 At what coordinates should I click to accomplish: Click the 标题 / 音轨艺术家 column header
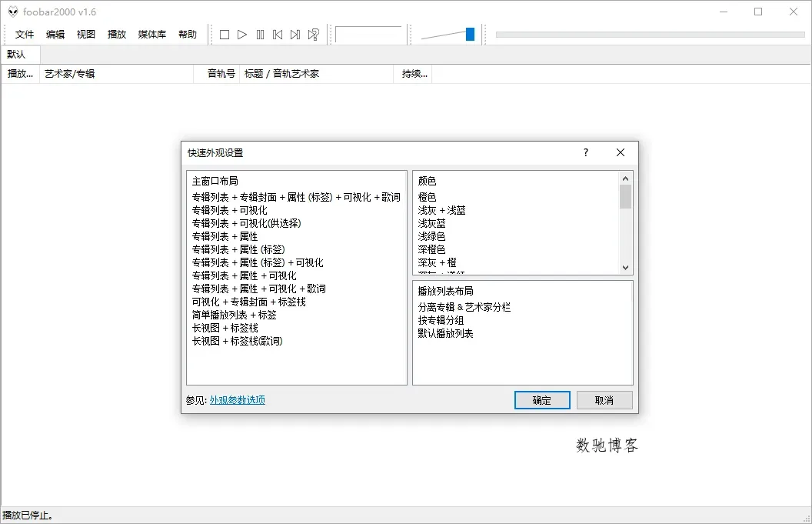[x=316, y=74]
